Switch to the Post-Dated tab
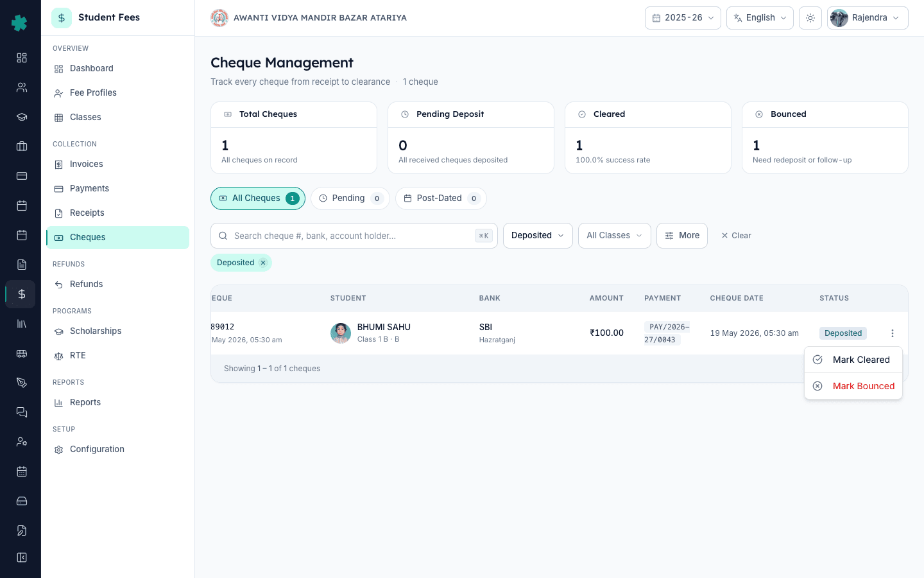This screenshot has width=924, height=578. 441,198
